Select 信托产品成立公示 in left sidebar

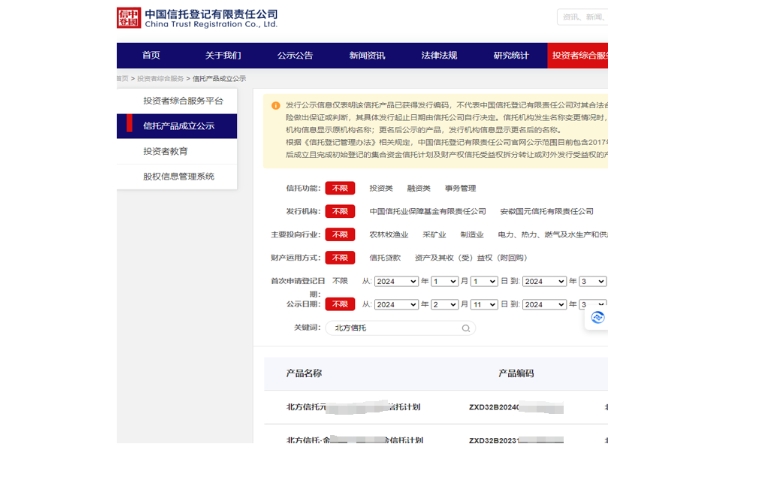click(x=178, y=126)
